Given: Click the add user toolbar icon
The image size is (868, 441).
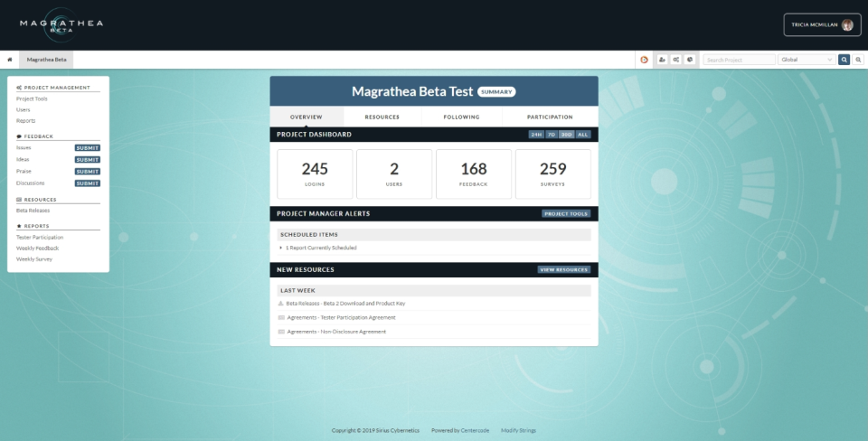Looking at the screenshot, I should pos(662,60).
